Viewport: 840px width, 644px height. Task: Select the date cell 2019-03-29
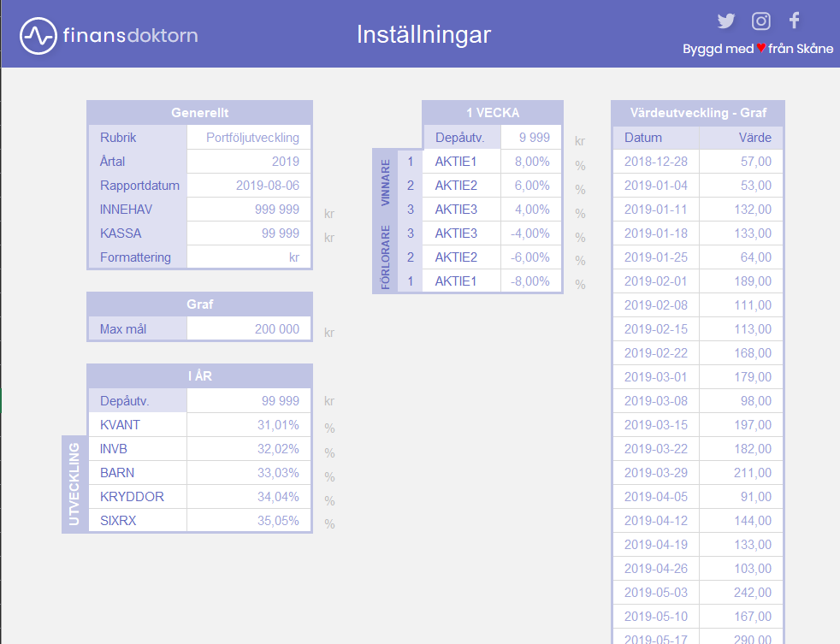tap(656, 473)
